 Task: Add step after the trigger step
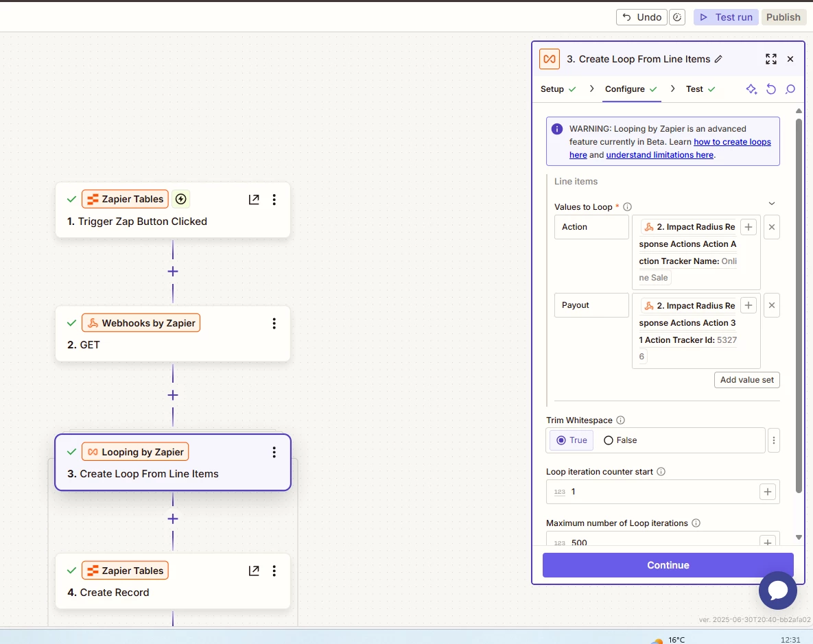[x=173, y=272]
